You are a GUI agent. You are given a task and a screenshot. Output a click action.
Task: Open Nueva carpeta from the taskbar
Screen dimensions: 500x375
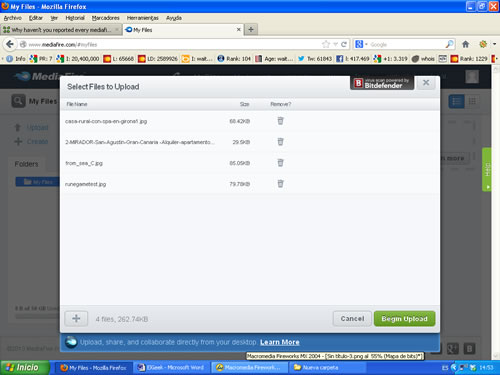pos(327,368)
